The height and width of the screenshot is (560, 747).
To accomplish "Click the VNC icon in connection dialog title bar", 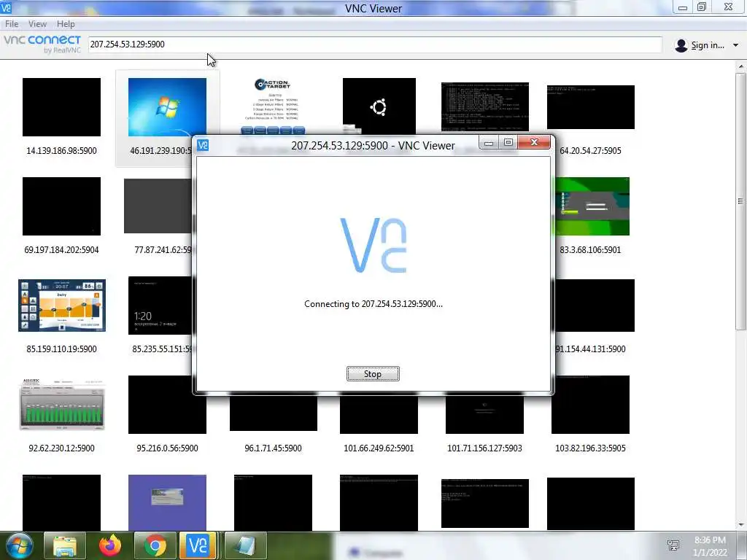I will tap(203, 145).
